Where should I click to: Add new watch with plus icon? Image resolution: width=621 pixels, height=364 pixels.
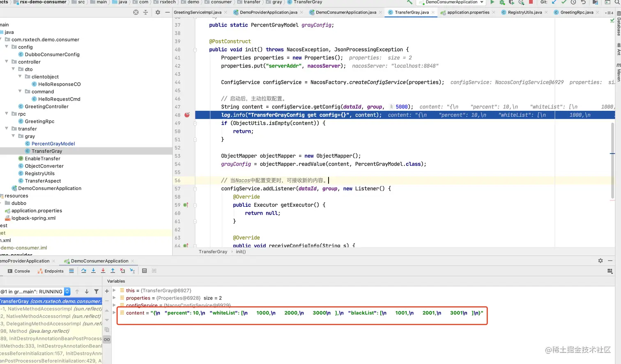click(x=107, y=291)
